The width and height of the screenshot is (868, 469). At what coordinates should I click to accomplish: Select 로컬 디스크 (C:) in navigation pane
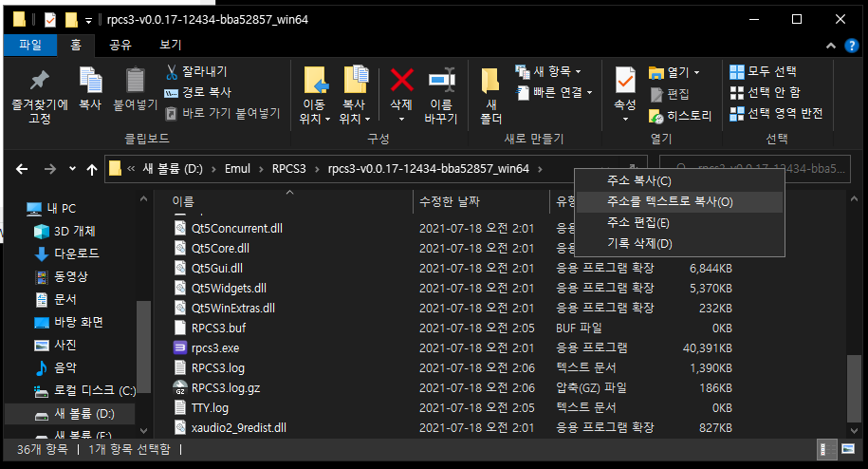pos(84,391)
